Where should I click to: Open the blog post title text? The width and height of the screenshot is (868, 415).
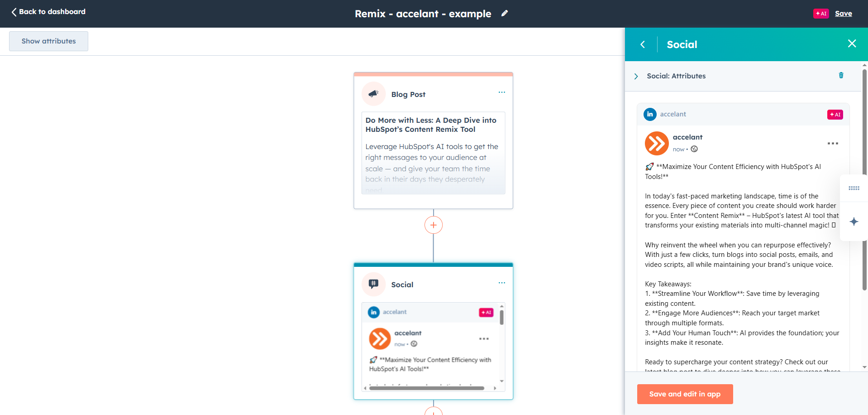431,125
